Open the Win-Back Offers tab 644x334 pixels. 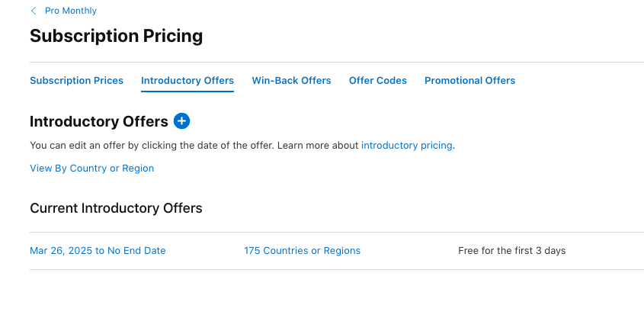click(291, 81)
